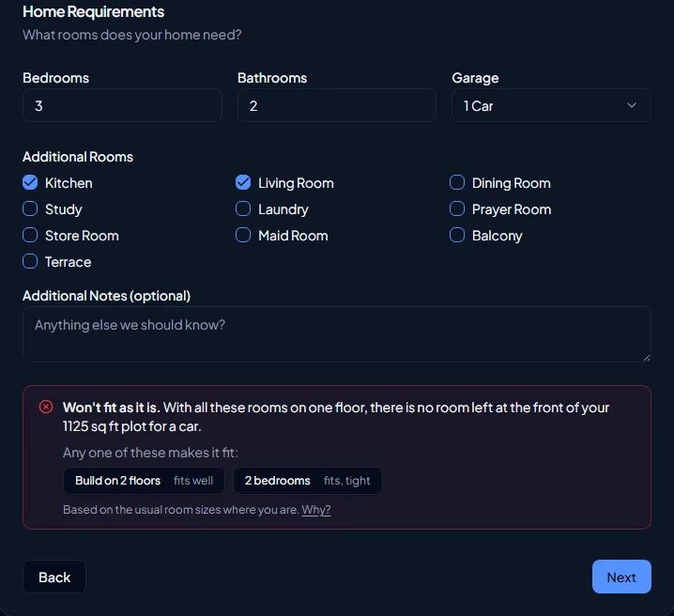Viewport: 674px width, 616px height.
Task: Grab the notes textarea resize handle
Action: coord(647,358)
